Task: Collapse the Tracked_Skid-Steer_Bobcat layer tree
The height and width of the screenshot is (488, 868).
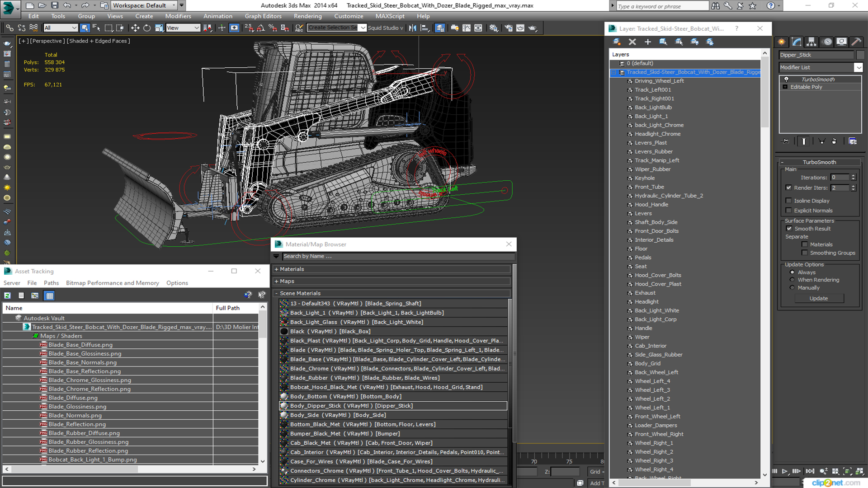Action: point(614,72)
